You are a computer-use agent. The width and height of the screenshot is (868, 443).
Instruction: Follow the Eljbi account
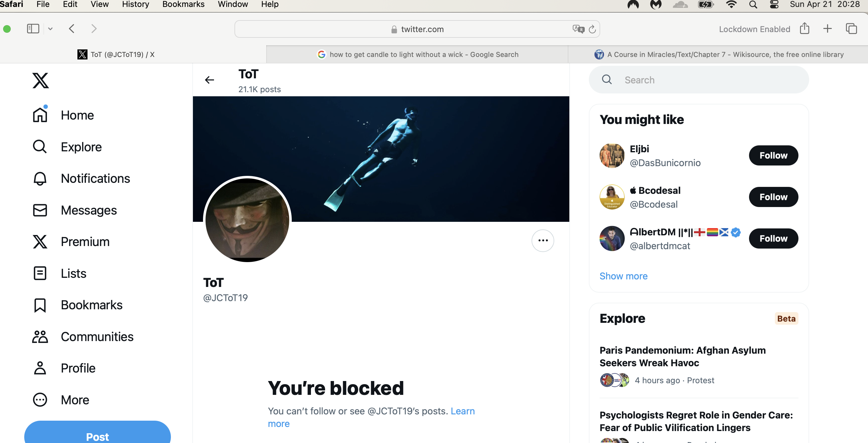tap(773, 155)
